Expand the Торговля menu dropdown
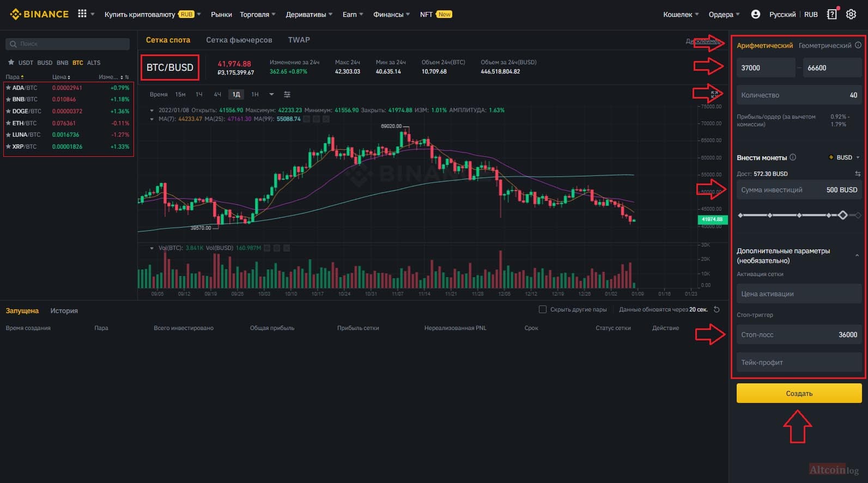The width and height of the screenshot is (868, 483). pos(258,14)
